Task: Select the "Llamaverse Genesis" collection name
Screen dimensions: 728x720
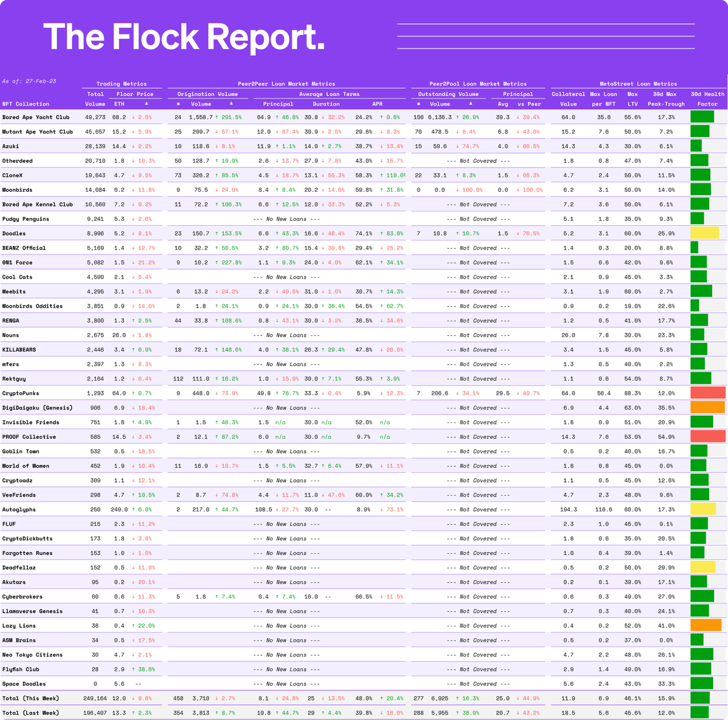Action: 33,611
